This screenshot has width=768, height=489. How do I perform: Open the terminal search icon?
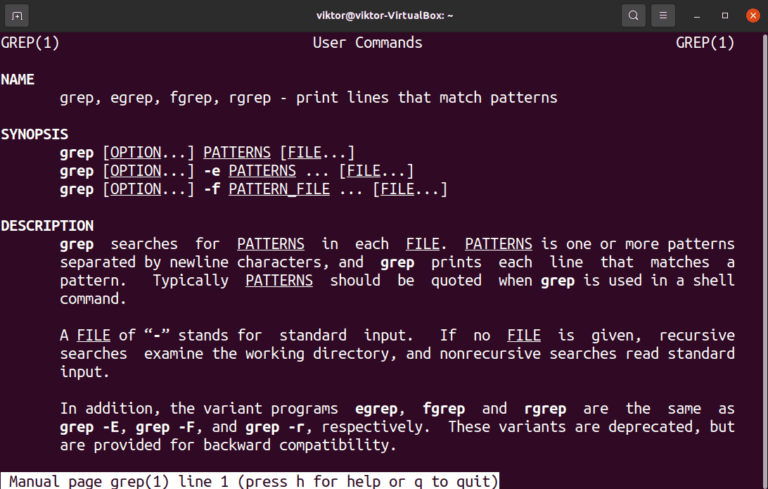click(x=633, y=16)
